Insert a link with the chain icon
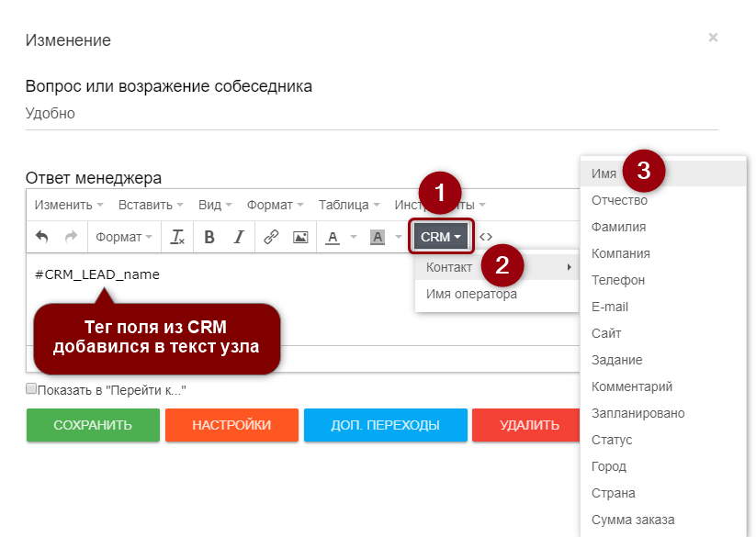This screenshot has height=537, width=756. coord(271,237)
